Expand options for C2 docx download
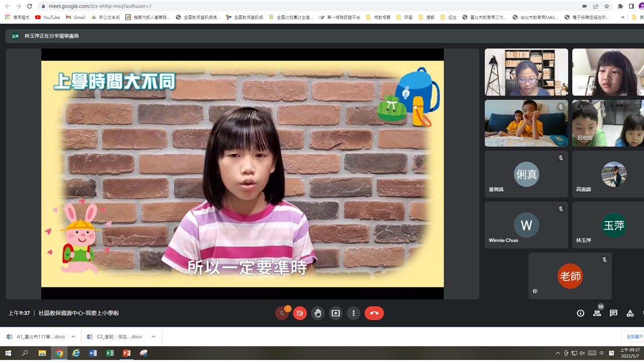 [x=153, y=337]
